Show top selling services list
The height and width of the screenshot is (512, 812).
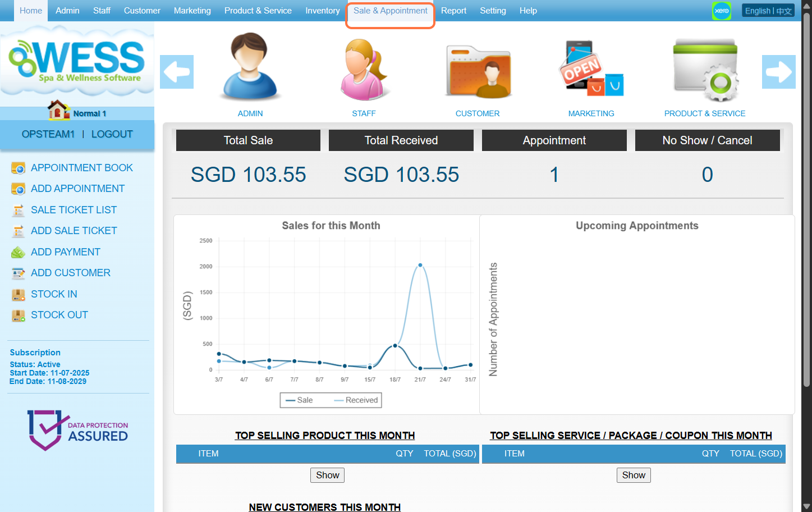[633, 475]
